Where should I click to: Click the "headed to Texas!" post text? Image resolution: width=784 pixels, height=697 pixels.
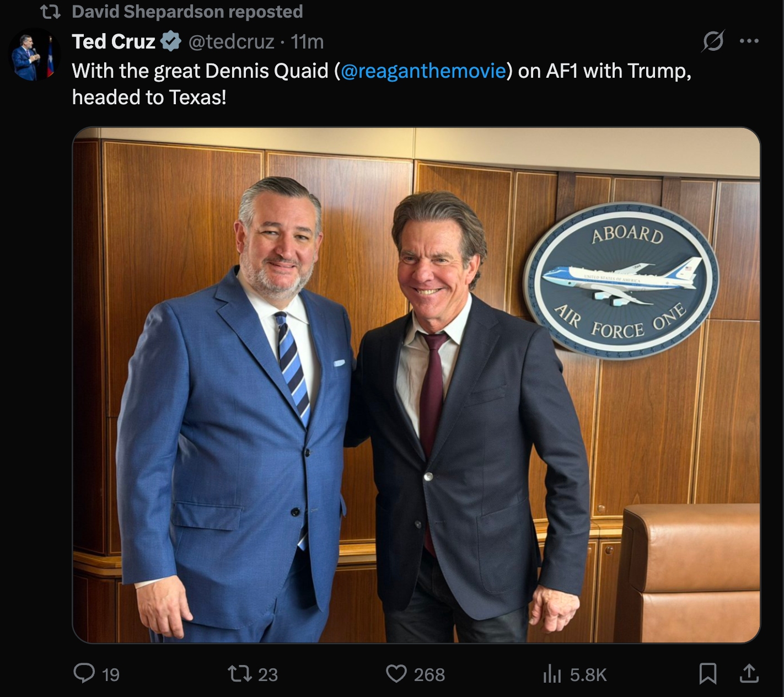pos(149,97)
